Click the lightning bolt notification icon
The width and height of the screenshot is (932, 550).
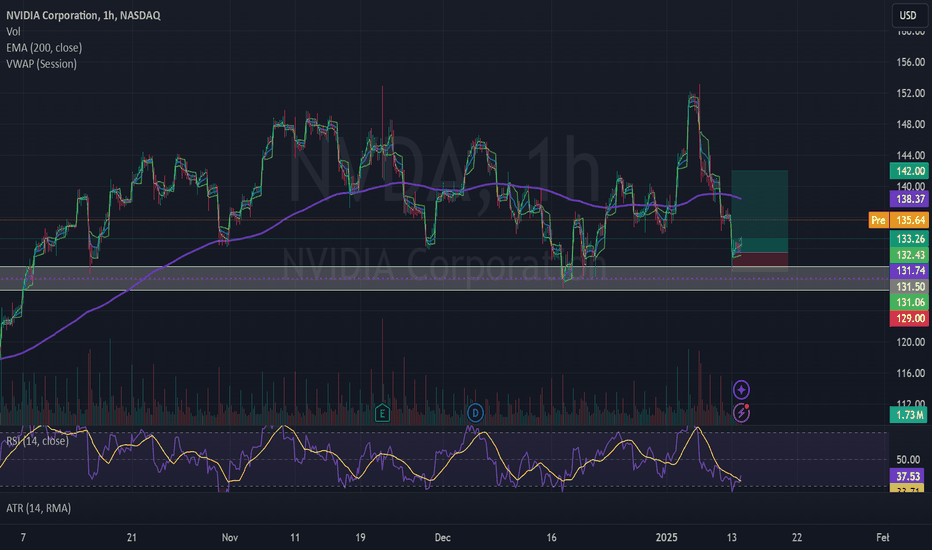[741, 412]
